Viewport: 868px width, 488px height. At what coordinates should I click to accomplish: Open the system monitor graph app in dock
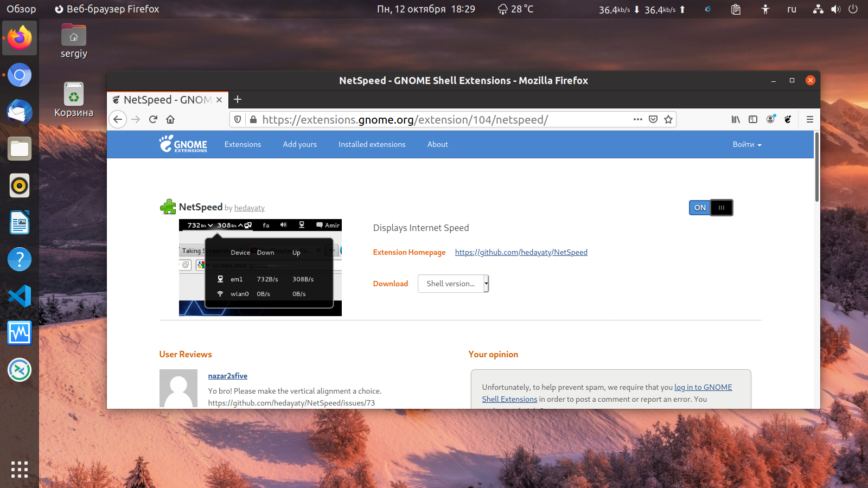pos(20,333)
